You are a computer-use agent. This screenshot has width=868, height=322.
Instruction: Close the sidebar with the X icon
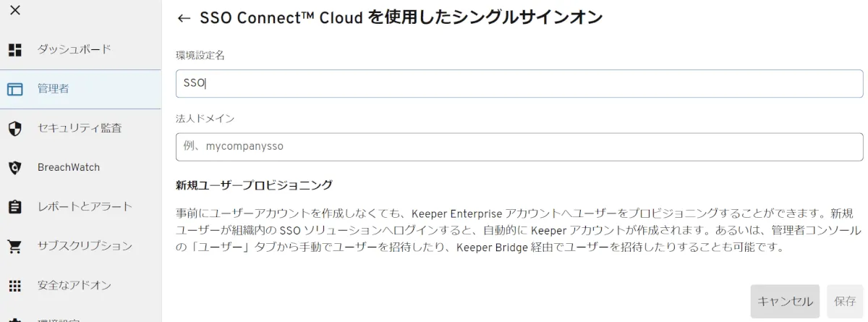tap(14, 10)
